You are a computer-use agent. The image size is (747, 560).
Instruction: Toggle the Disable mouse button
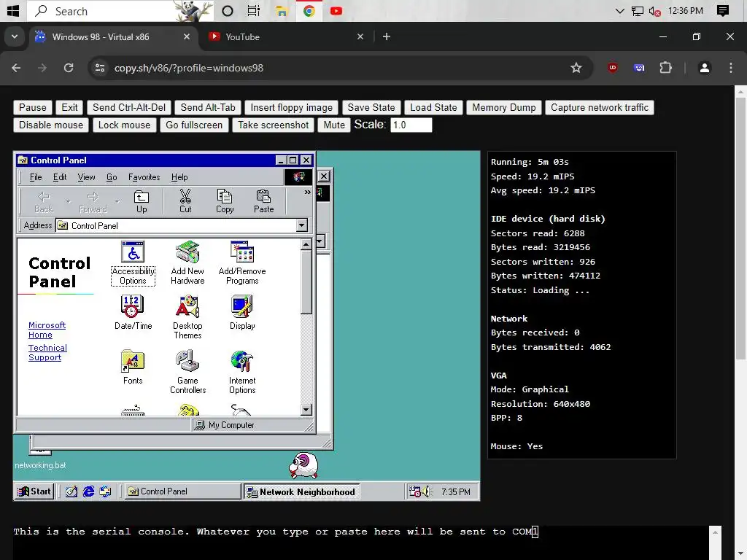(x=51, y=125)
